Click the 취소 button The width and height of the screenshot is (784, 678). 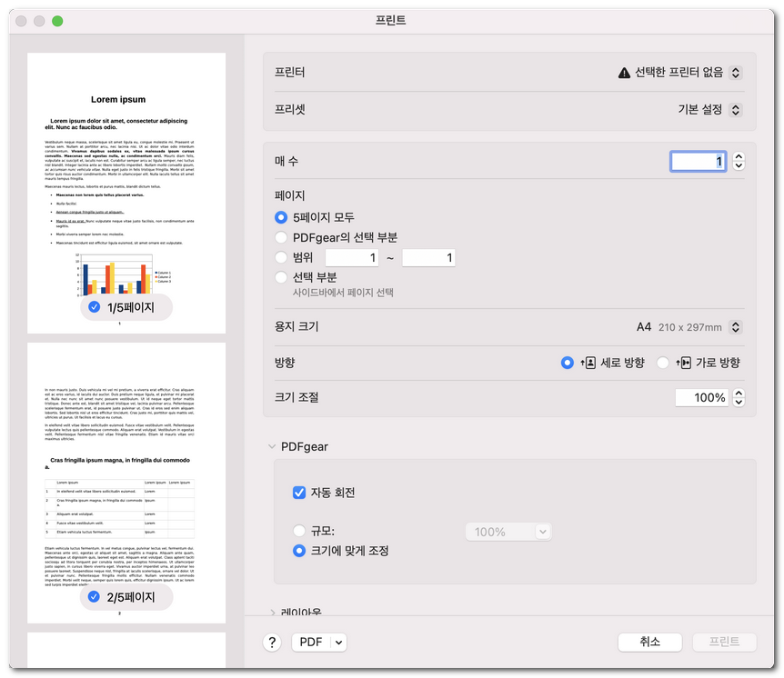(x=649, y=642)
